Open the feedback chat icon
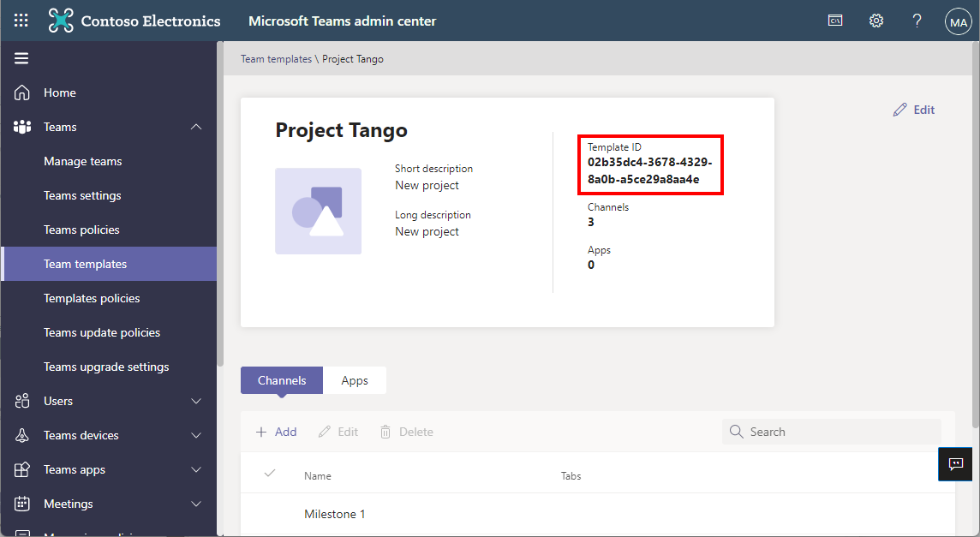 (x=955, y=464)
